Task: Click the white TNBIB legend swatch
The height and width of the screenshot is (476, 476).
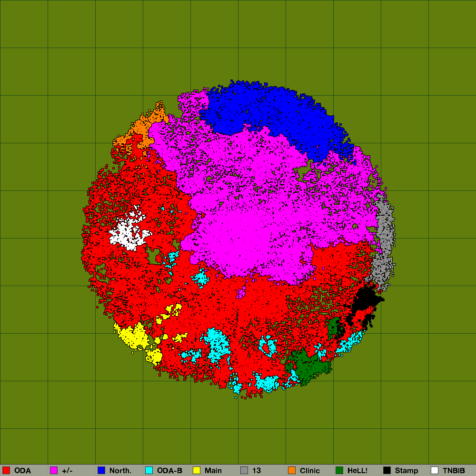Action: click(x=435, y=470)
